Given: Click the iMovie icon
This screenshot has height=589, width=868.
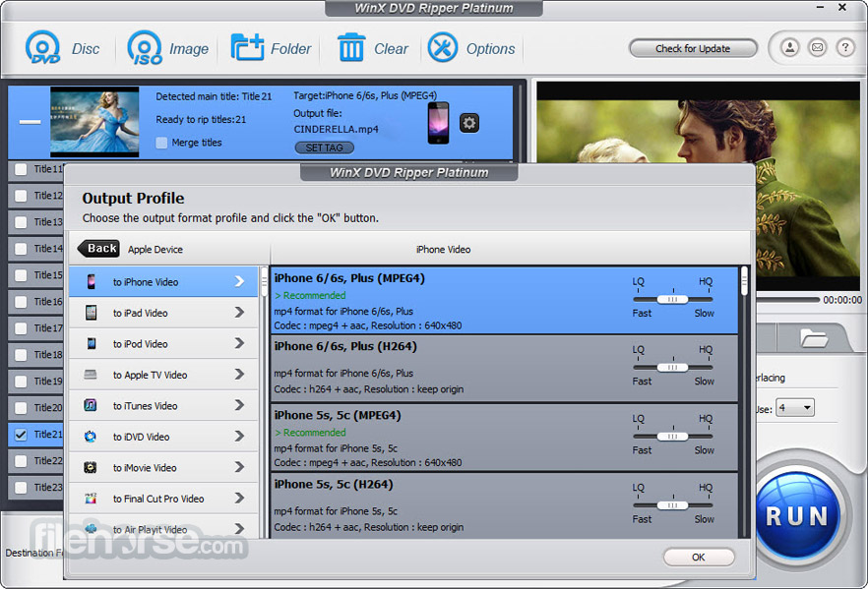Looking at the screenshot, I should coord(91,467).
